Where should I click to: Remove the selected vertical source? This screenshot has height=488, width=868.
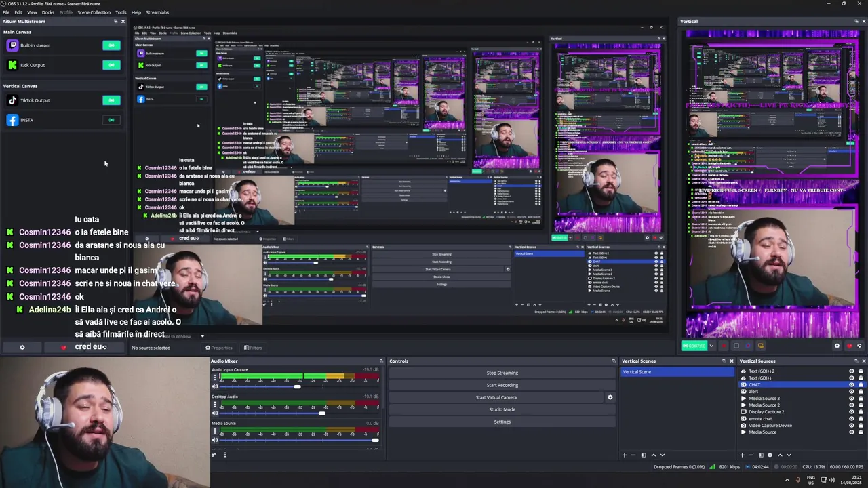coord(751,455)
